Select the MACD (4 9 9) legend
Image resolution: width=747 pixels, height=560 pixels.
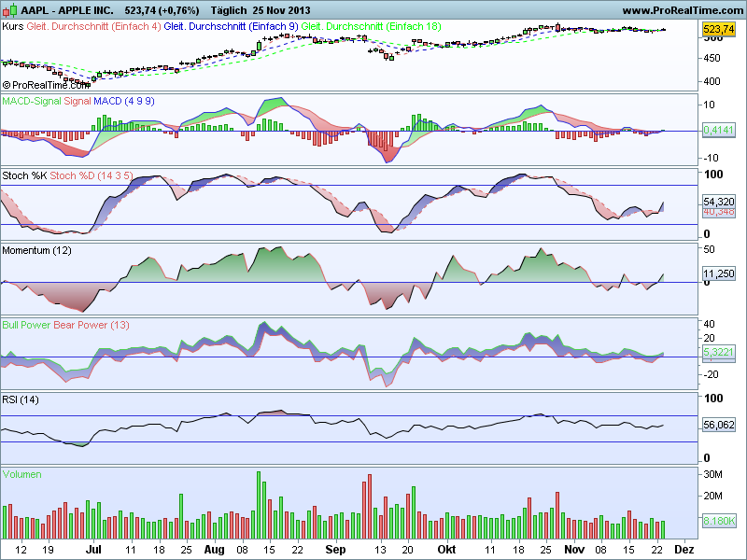coord(124,101)
